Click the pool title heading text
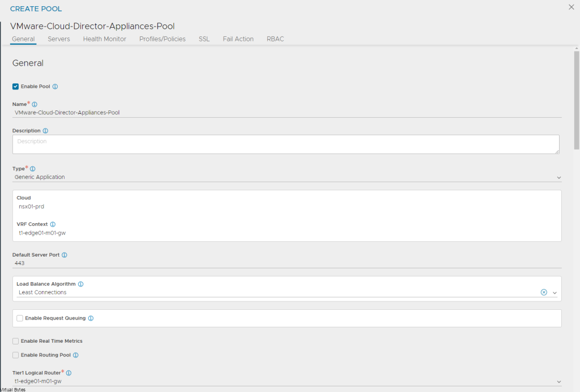580x392 pixels. tap(92, 26)
